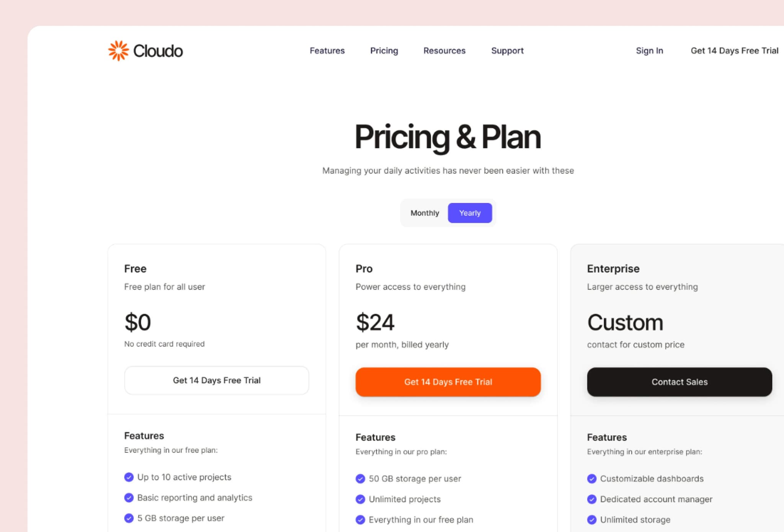Open Support from the top navigation
Image resolution: width=784 pixels, height=532 pixels.
point(507,51)
